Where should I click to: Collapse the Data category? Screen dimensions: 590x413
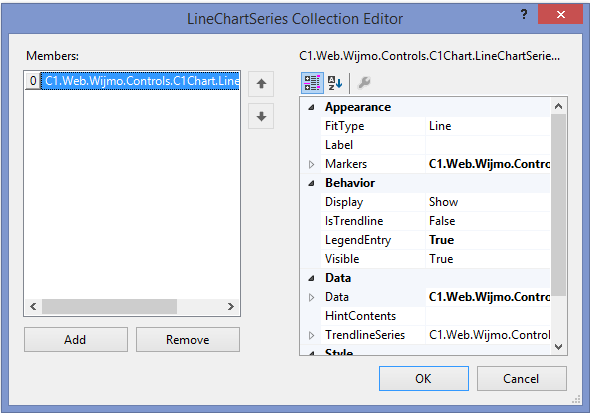click(311, 278)
